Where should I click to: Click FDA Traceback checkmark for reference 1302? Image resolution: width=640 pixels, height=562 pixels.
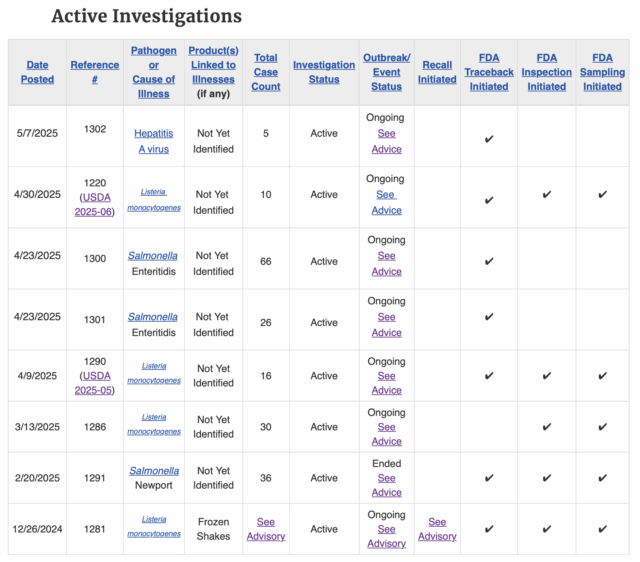(489, 139)
